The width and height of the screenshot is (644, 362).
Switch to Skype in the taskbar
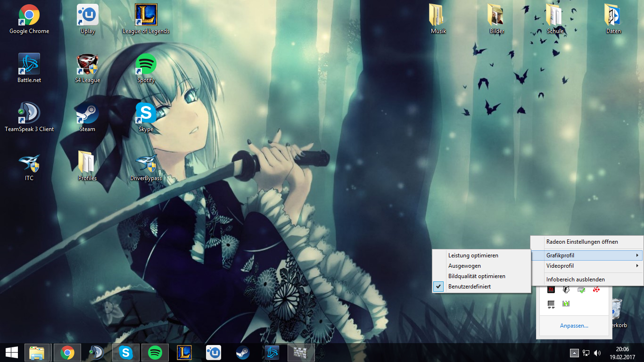(126, 353)
